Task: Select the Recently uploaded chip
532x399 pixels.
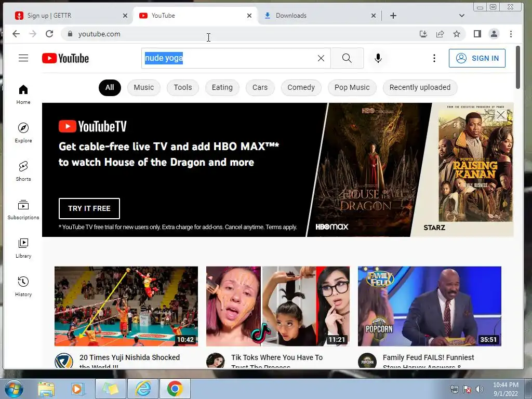Action: (420, 87)
